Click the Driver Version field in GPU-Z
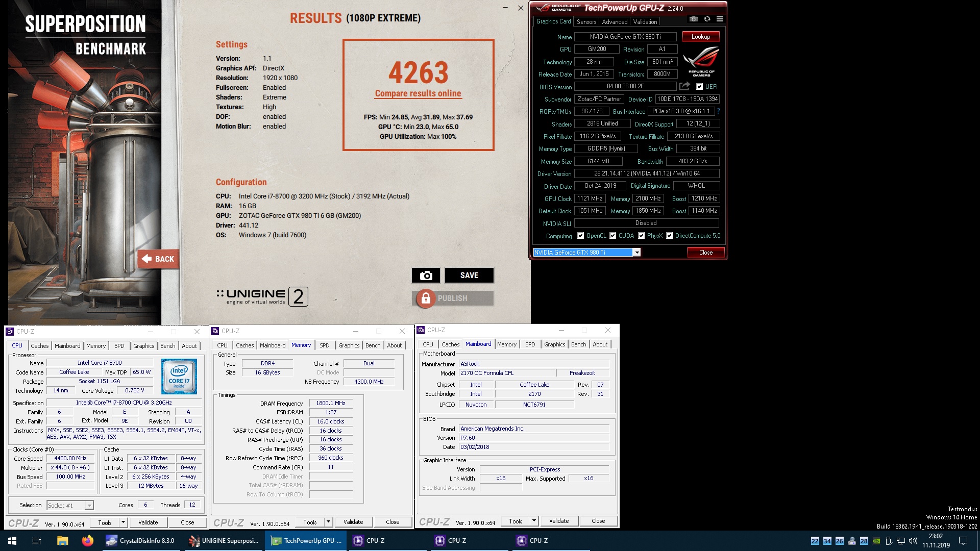Viewport: 980px width, 551px height. click(x=646, y=173)
